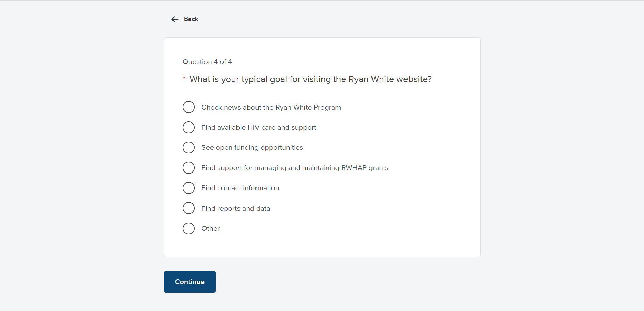Screen dimensions: 644x311
Task: Click label 'Check news about the Ryan White Program'
Action: tap(271, 108)
